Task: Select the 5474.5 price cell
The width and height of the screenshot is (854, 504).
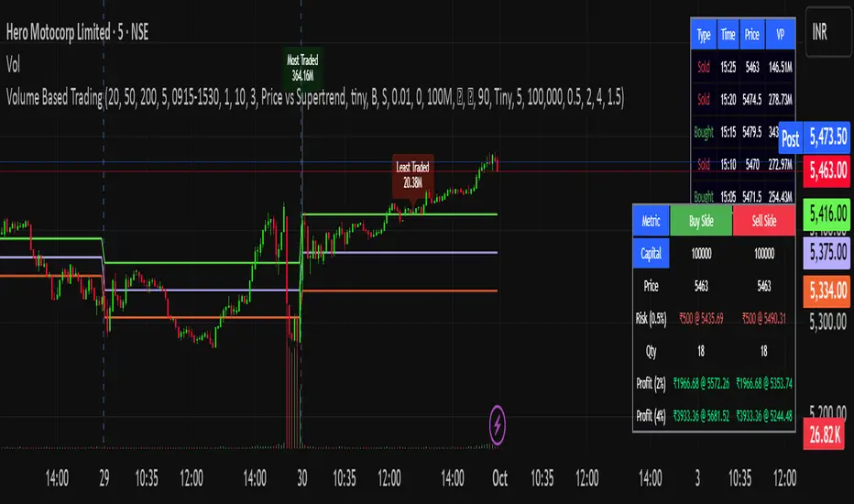Action: (x=752, y=100)
